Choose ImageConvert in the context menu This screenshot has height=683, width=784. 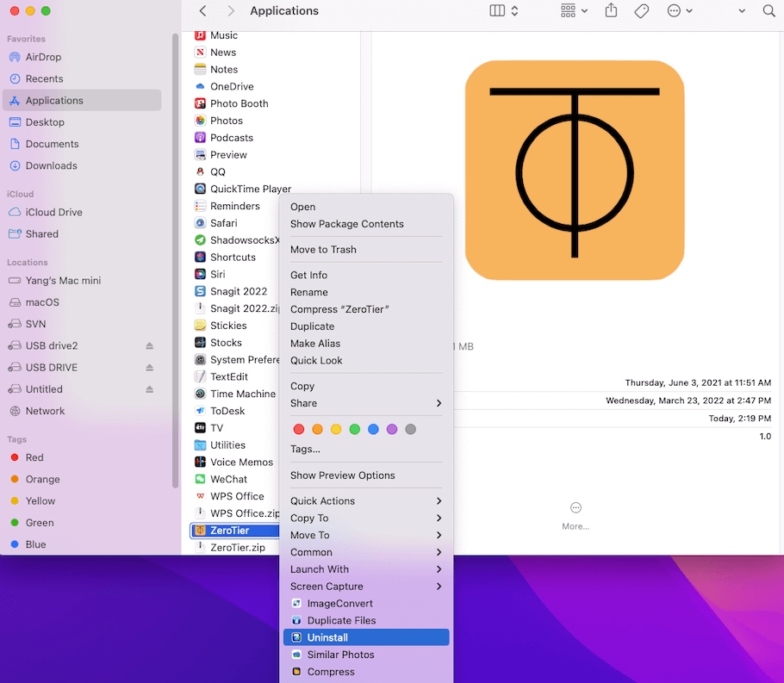339,604
